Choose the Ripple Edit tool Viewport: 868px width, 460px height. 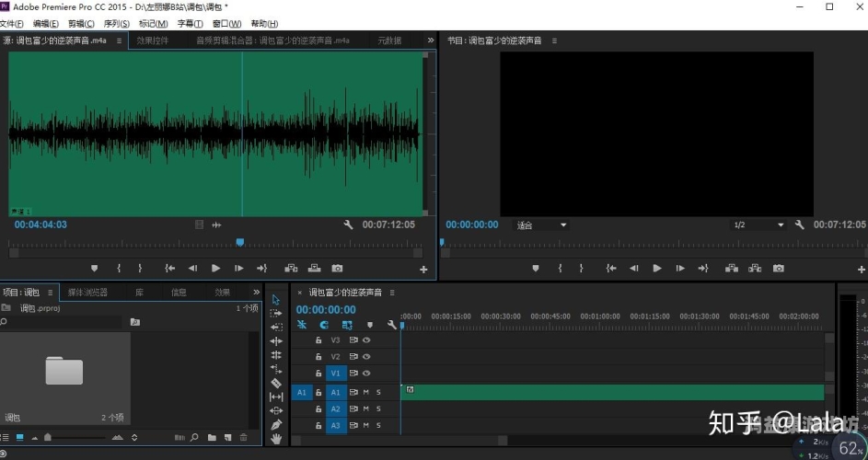pos(276,341)
